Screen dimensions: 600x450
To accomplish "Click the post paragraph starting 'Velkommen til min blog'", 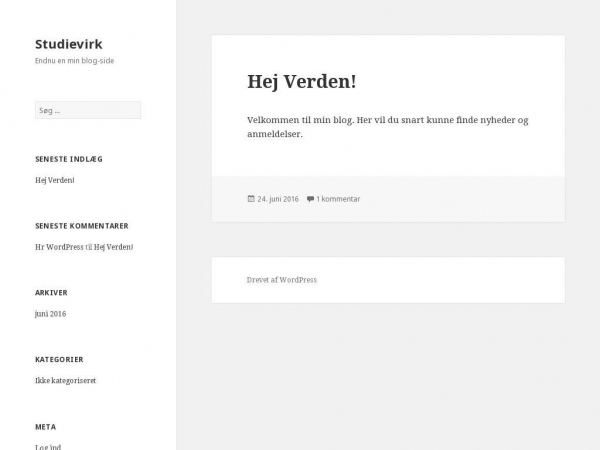I will (x=388, y=127).
